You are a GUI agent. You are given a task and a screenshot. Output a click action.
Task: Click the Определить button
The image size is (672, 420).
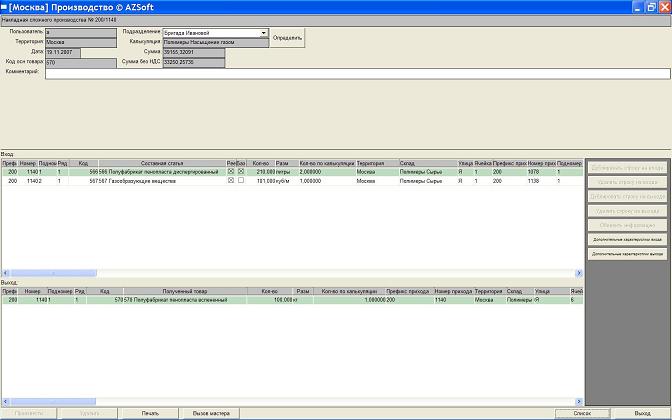click(x=287, y=38)
